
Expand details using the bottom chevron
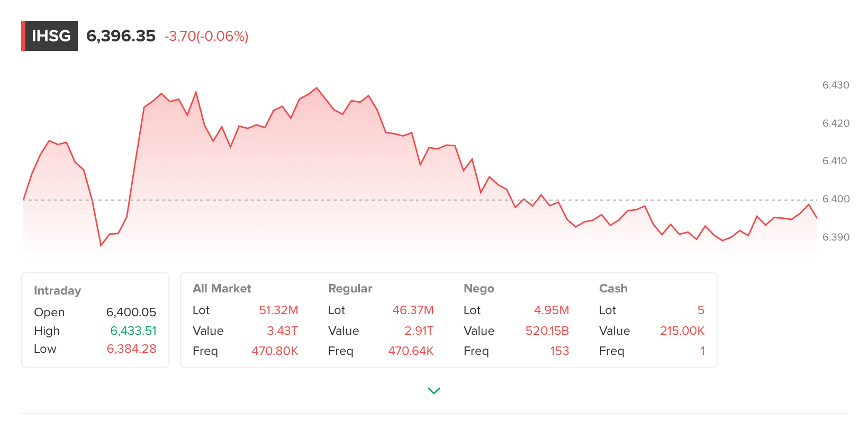434,390
